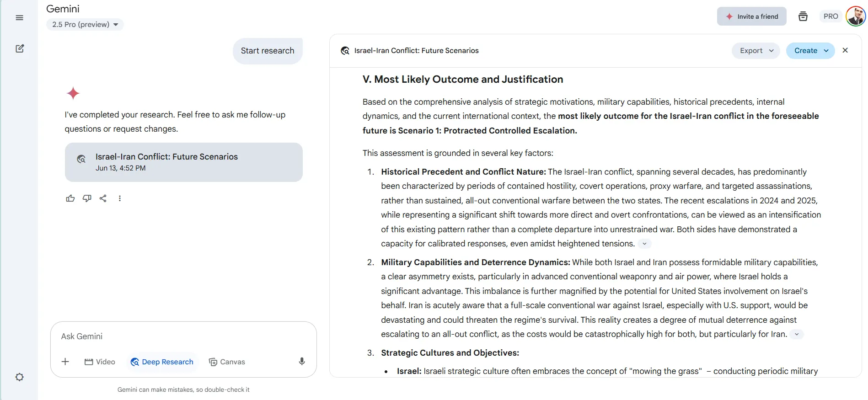Open the Gems manager icon beside PRO

click(803, 16)
